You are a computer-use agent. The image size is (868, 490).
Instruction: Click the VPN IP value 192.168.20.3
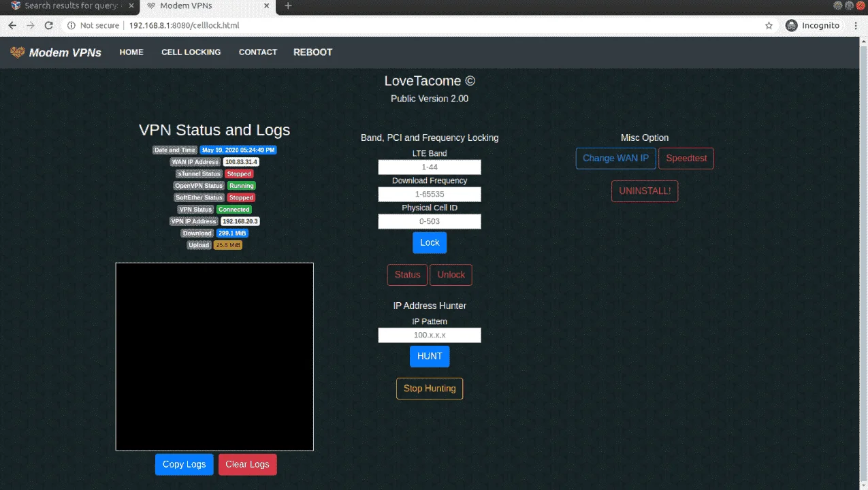240,221
